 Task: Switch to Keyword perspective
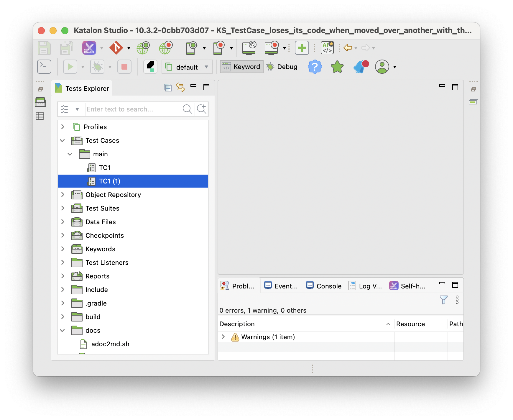point(242,67)
